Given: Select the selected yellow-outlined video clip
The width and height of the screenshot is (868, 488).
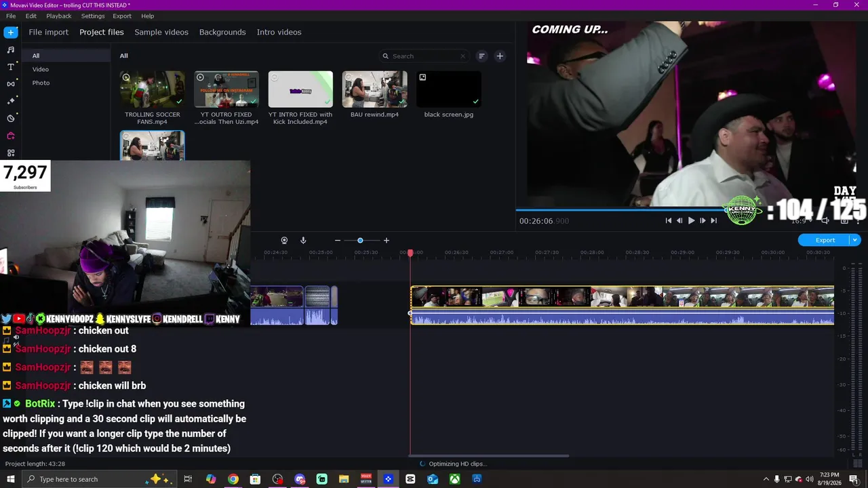Looking at the screenshot, I should tap(623, 297).
